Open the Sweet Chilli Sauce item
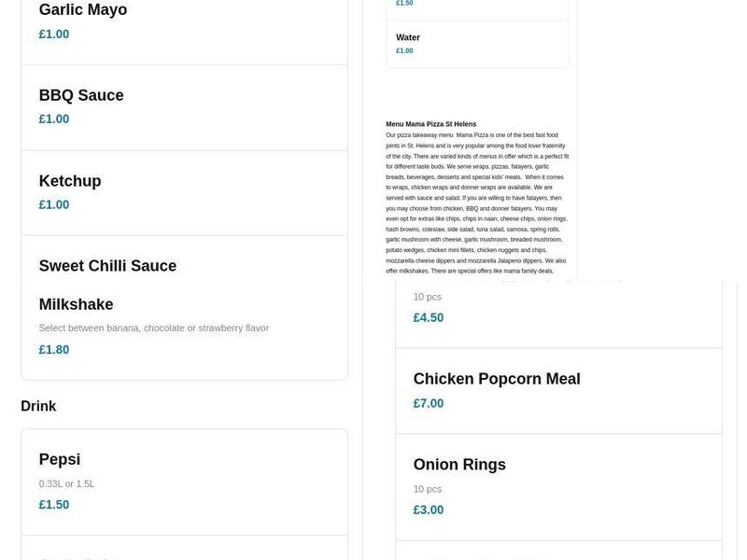This screenshot has width=747, height=560. coord(107,266)
